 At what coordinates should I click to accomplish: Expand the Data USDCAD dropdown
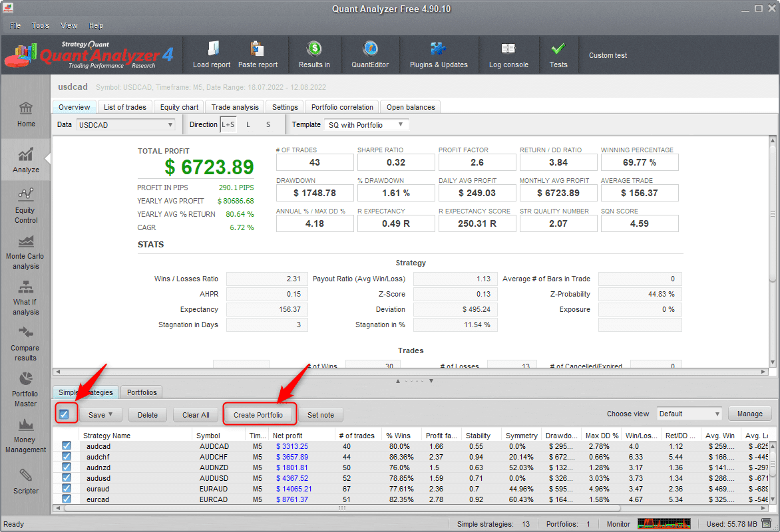tap(126, 125)
